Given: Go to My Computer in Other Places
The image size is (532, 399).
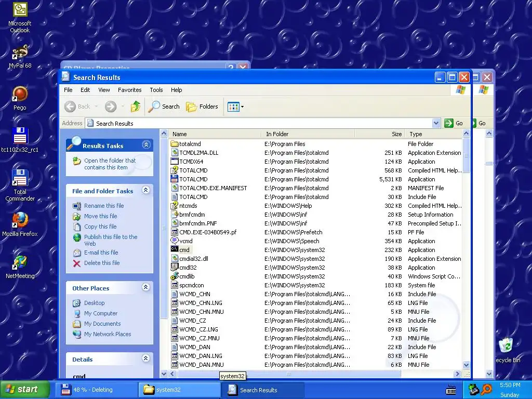Looking at the screenshot, I should click(x=101, y=313).
